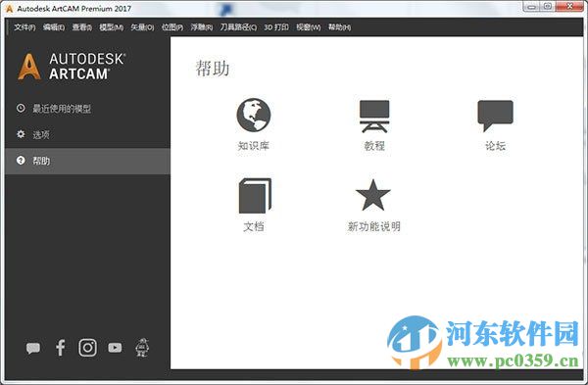This screenshot has width=588, height=385.
Task: Open the 矢量(O) menu
Action: (142, 27)
